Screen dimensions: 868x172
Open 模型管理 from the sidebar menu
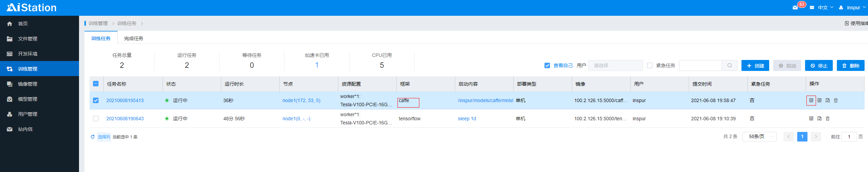click(27, 99)
